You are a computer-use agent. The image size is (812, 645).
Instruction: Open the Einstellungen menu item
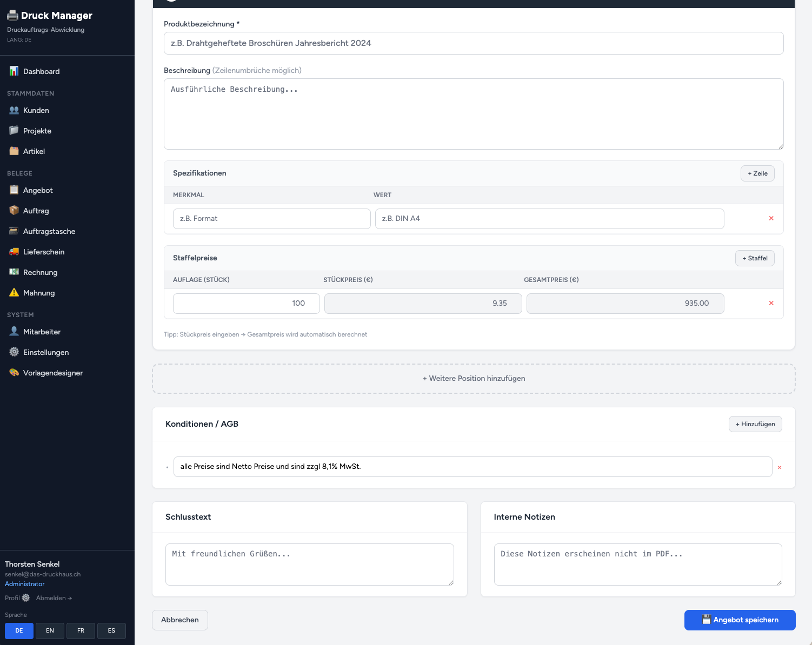pyautogui.click(x=46, y=352)
